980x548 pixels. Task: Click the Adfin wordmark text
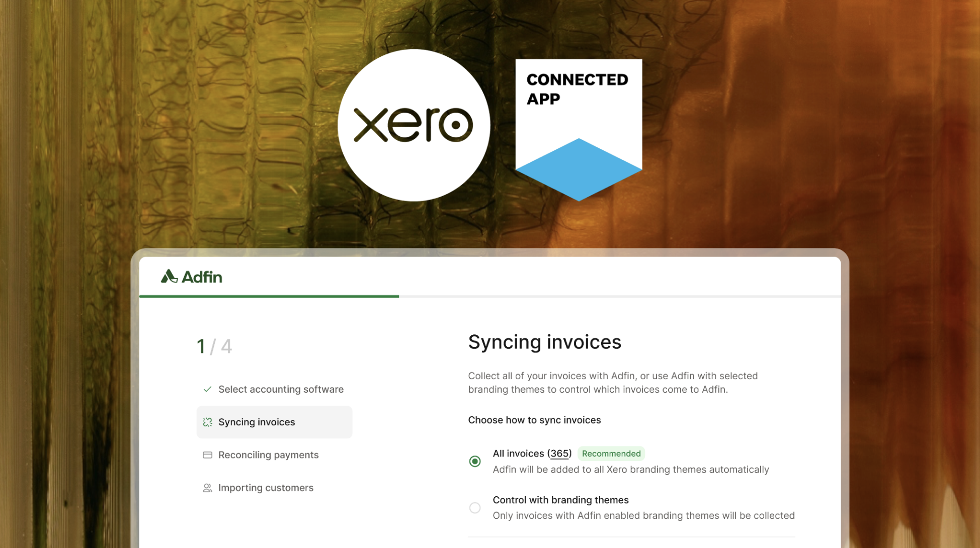pyautogui.click(x=202, y=277)
